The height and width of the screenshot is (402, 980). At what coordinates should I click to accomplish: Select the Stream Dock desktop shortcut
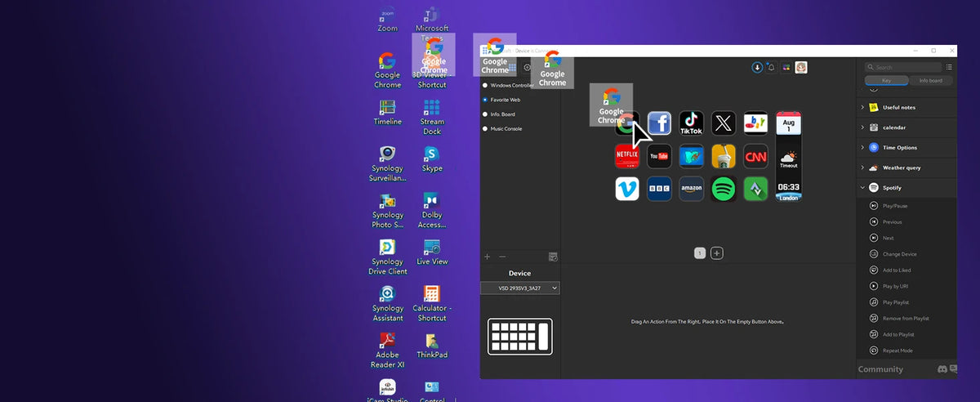click(x=432, y=118)
